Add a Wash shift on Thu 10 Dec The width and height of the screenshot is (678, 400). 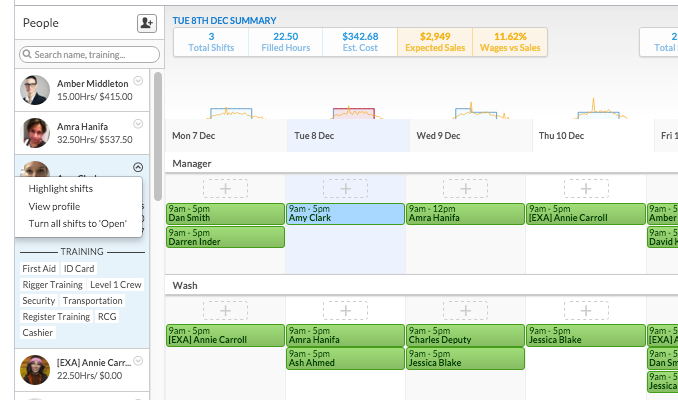click(585, 311)
